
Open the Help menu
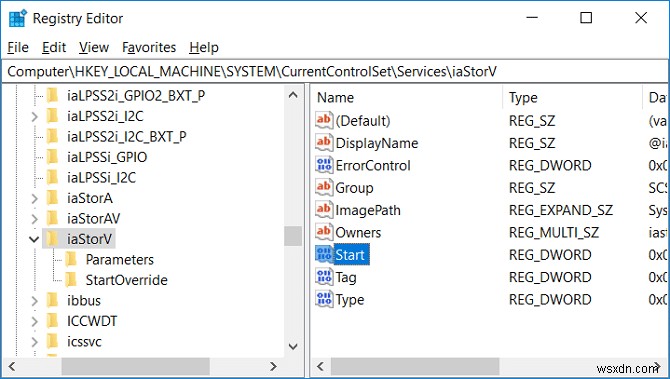point(204,47)
